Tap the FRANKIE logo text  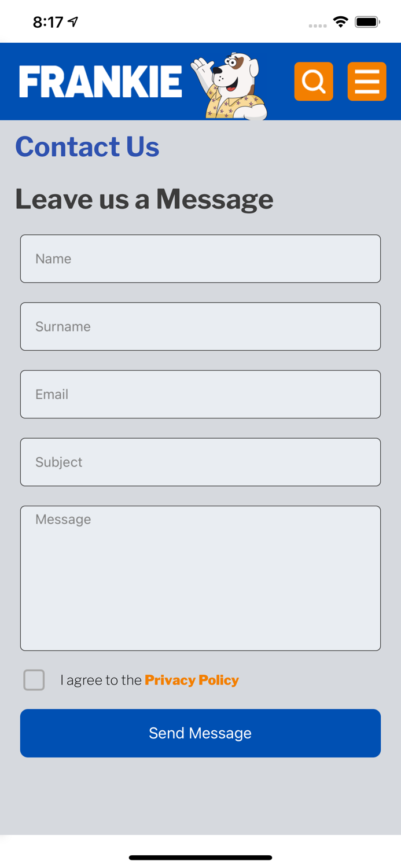coord(101,82)
